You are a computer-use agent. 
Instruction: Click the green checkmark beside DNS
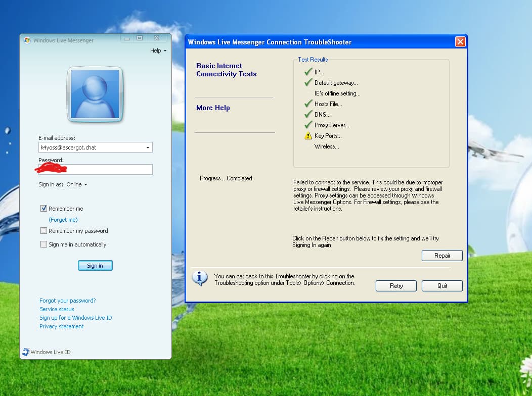pos(308,114)
